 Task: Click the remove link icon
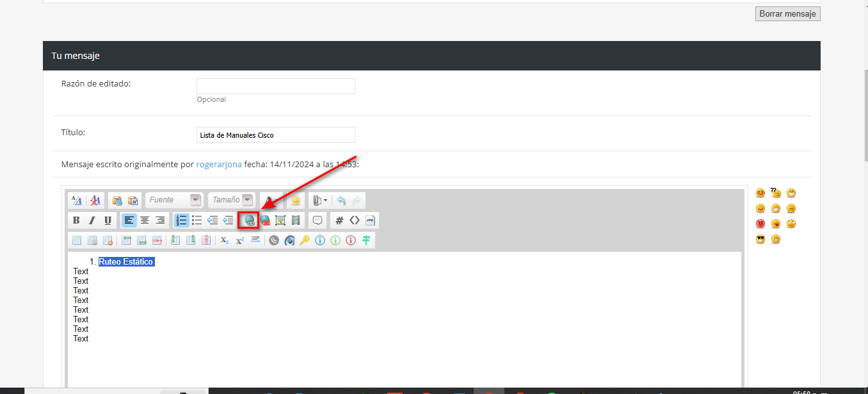pos(265,220)
